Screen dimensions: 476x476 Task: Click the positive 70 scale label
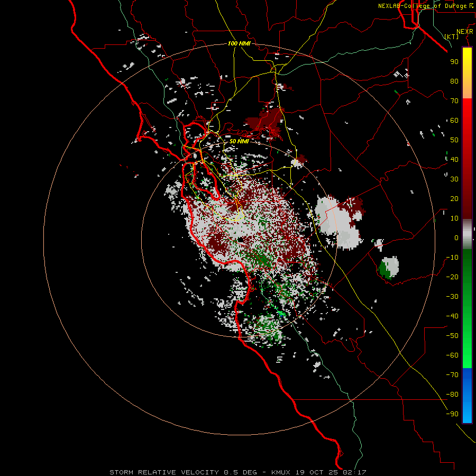click(x=454, y=101)
